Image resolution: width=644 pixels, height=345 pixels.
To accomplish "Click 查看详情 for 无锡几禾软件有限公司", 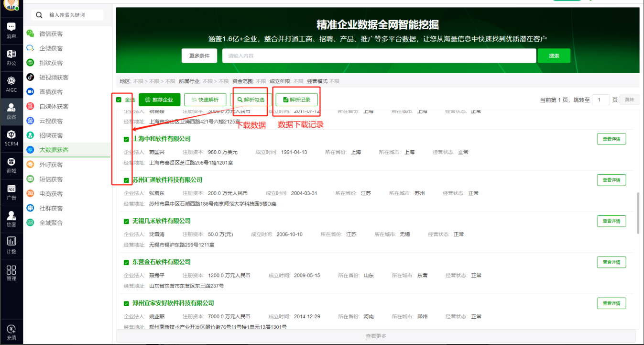I will tap(611, 221).
